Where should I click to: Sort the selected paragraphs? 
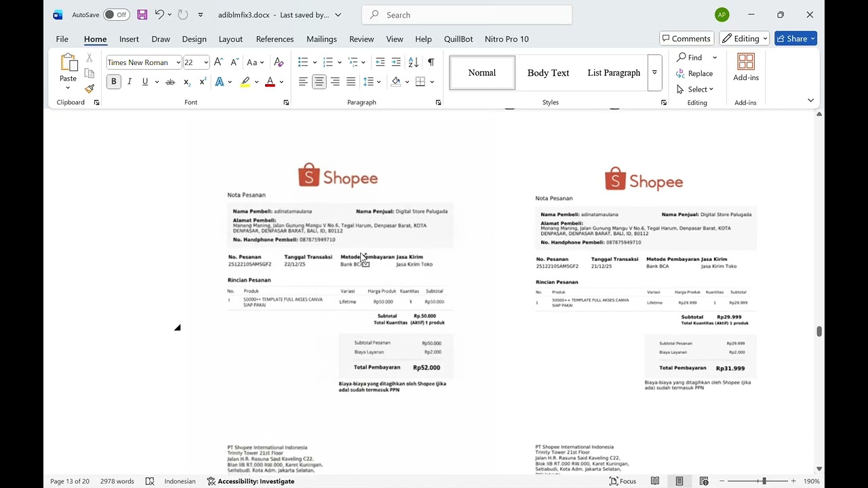(x=414, y=62)
